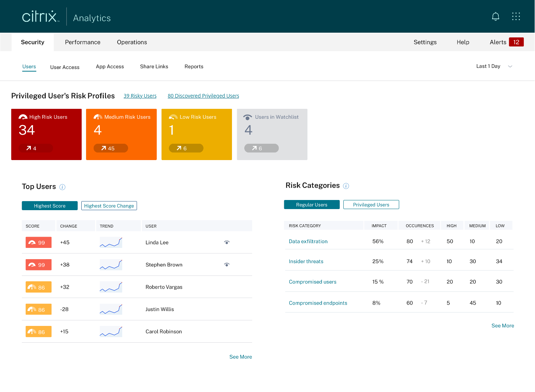The height and width of the screenshot is (392, 535).
Task: Select the Regular Users toggle button
Action: click(312, 205)
